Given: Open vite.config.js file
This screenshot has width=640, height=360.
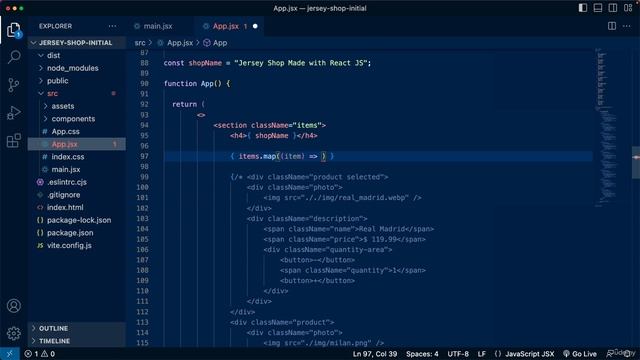Looking at the screenshot, I should click(77, 245).
